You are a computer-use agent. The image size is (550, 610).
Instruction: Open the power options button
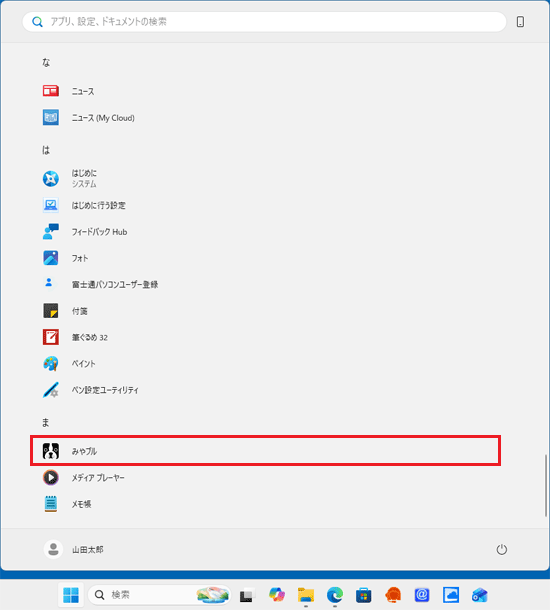501,549
